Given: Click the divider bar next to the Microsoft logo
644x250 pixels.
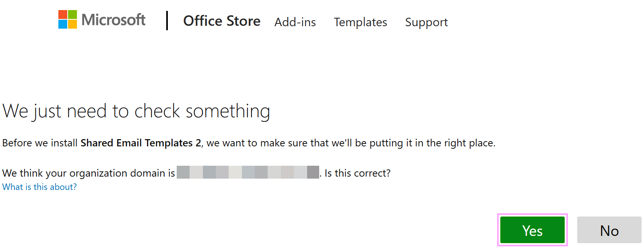Looking at the screenshot, I should tap(167, 20).
